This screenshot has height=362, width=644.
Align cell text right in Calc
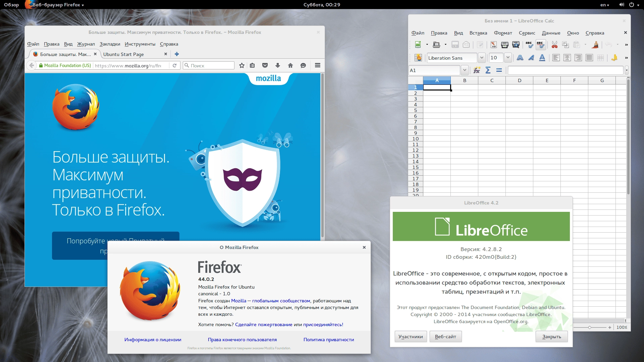[578, 58]
